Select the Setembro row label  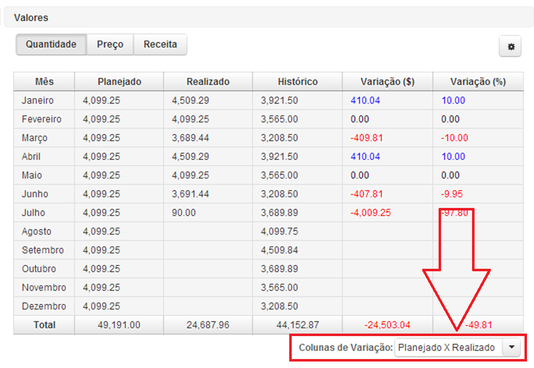[x=43, y=250]
